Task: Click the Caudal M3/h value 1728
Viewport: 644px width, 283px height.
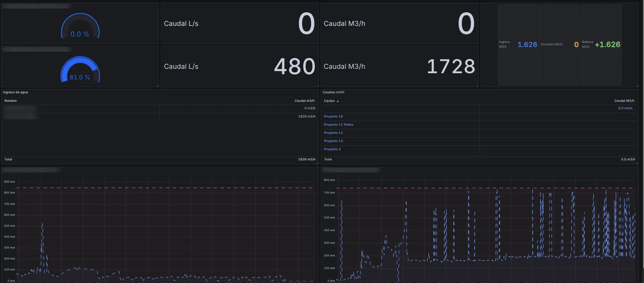Action: (x=451, y=66)
